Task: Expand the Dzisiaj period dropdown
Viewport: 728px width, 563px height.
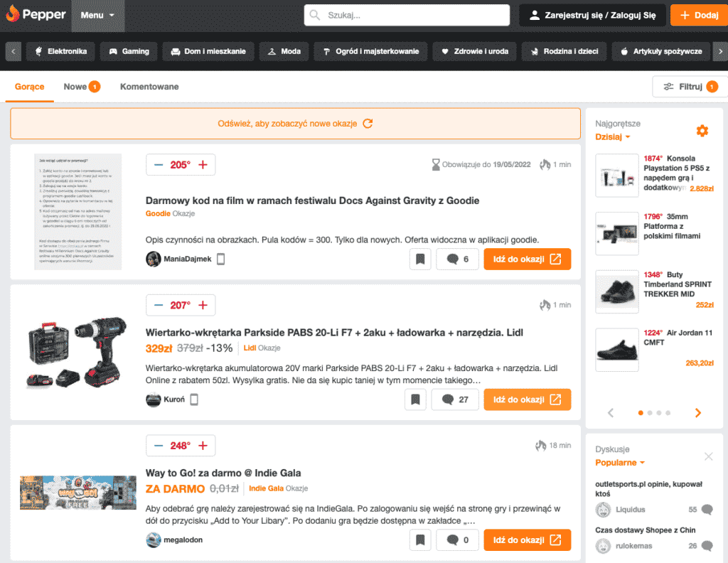Action: [x=613, y=137]
